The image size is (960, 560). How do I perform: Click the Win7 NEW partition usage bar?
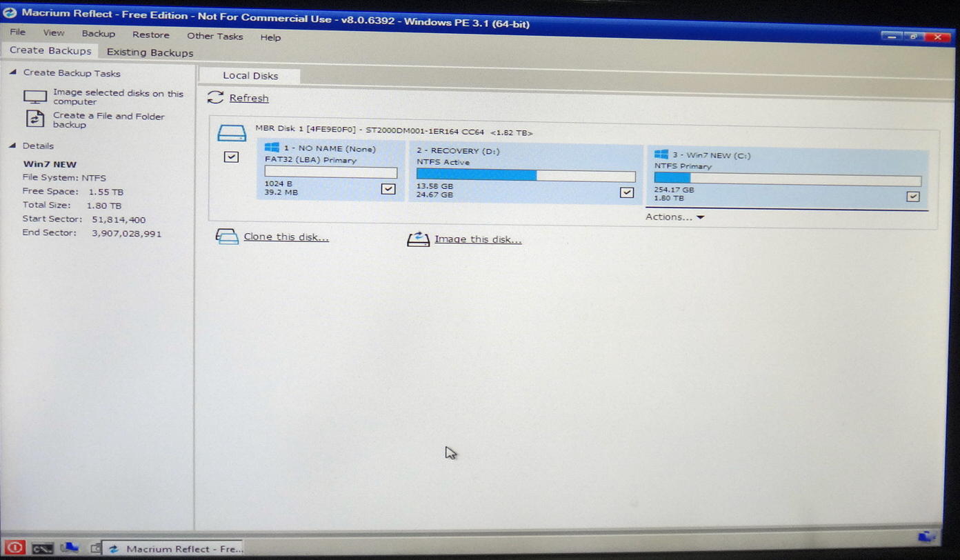[x=788, y=179]
